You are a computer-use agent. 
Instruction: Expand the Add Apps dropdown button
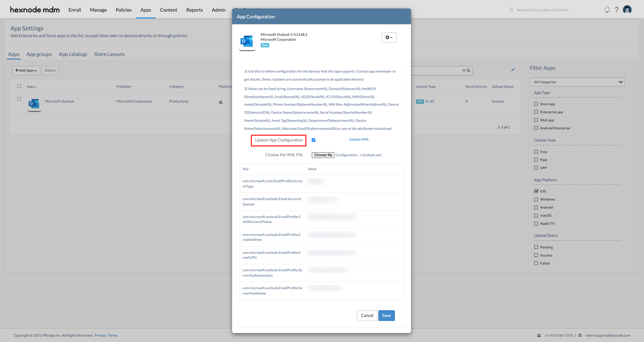26,70
